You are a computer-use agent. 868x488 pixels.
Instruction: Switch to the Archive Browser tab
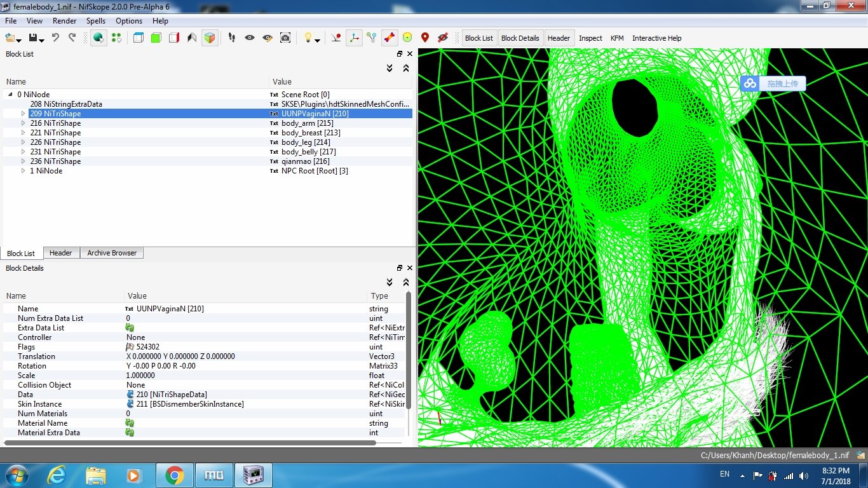tap(112, 253)
